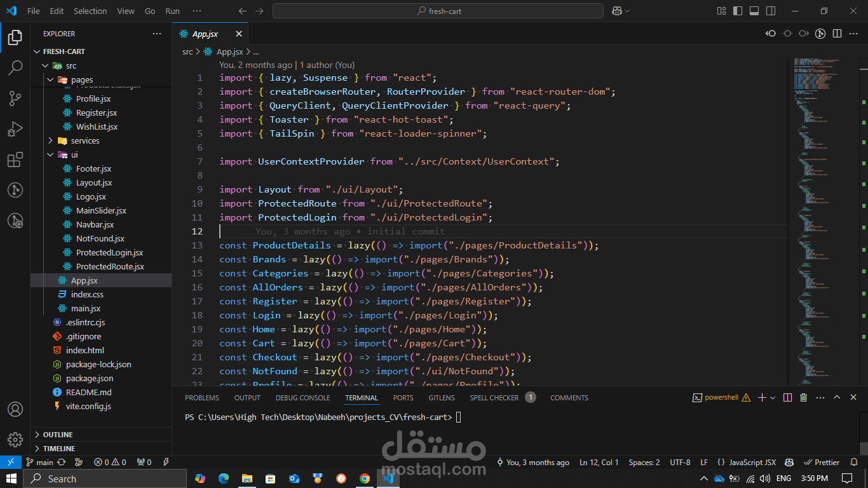
Task: Open editor More Actions ellipsis
Action: coord(853,34)
